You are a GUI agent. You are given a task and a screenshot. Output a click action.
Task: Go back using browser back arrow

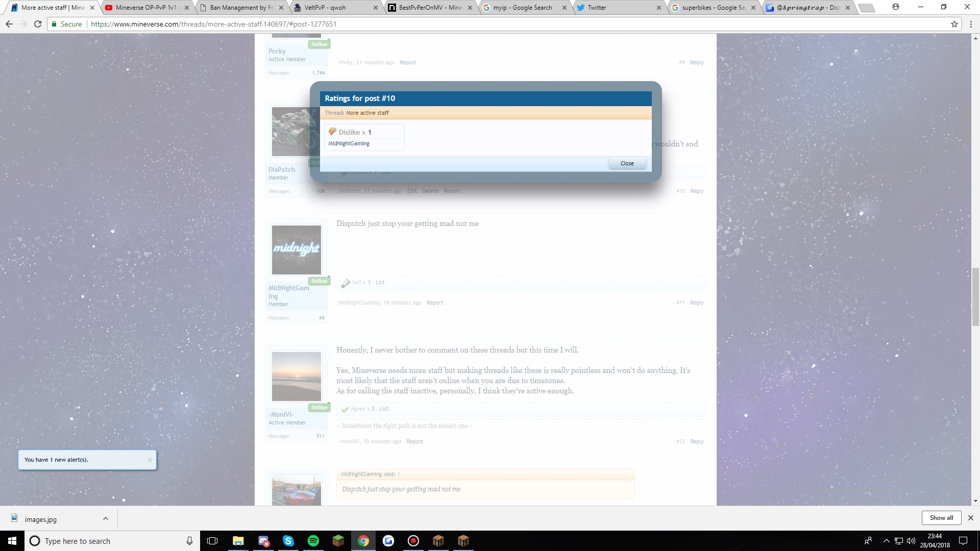click(x=9, y=24)
